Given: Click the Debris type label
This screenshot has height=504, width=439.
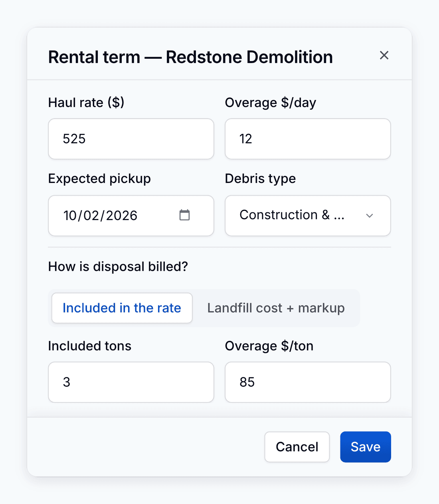Looking at the screenshot, I should click(x=260, y=179).
